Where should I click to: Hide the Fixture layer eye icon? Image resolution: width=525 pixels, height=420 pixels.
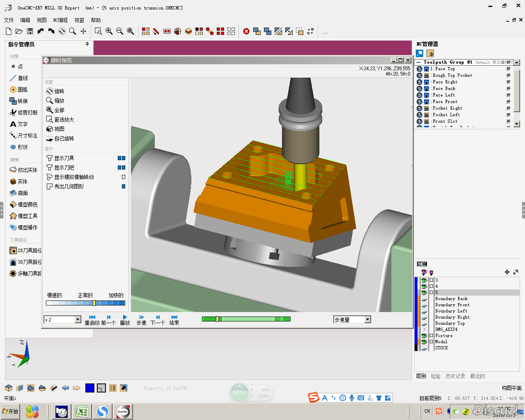coord(424,335)
